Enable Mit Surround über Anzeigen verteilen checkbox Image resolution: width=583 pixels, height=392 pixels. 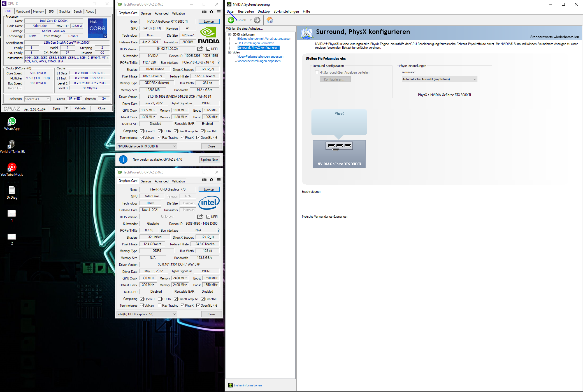(317, 72)
